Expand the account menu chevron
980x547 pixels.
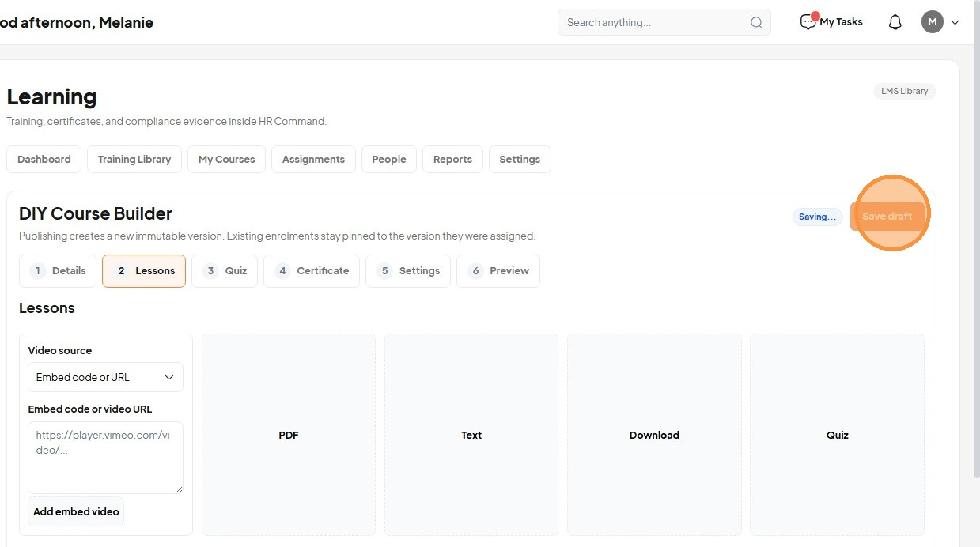[955, 22]
